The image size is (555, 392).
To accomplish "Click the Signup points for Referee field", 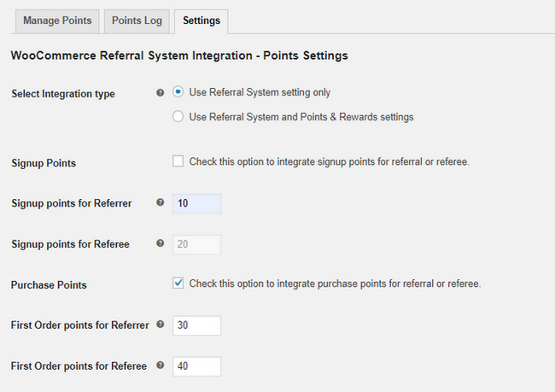I will click(196, 244).
